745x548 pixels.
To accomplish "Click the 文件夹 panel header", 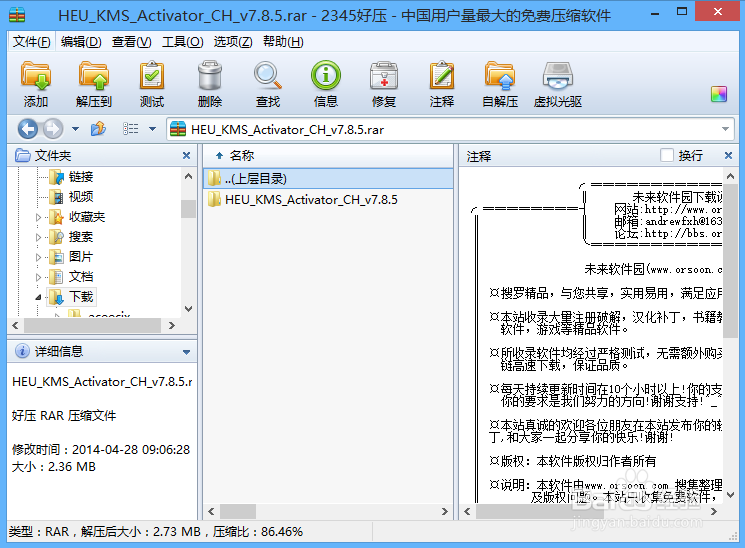I will pyautogui.click(x=102, y=155).
